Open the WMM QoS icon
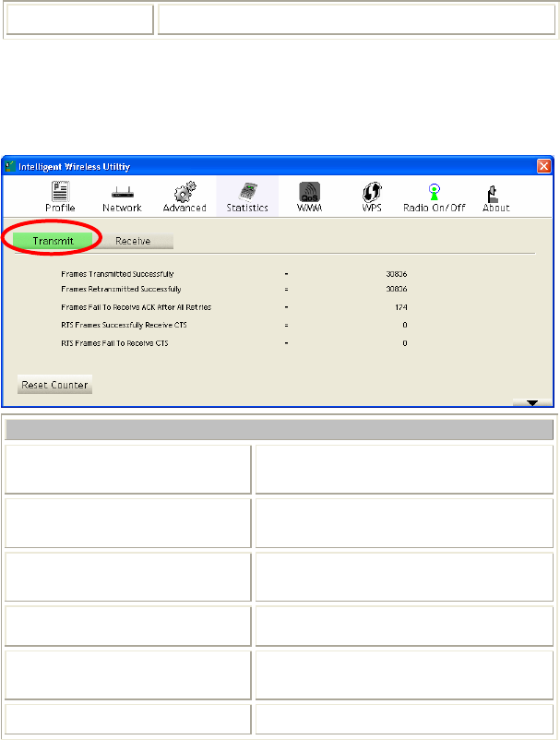 click(x=309, y=197)
